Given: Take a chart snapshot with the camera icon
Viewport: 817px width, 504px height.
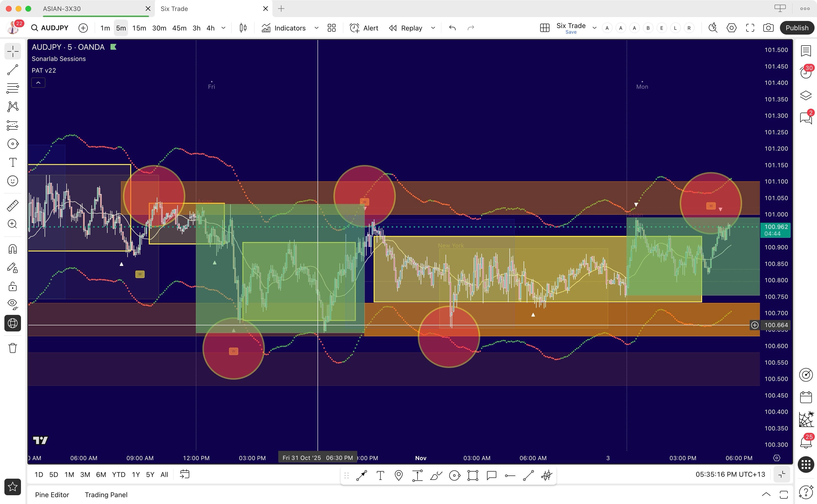Looking at the screenshot, I should click(769, 28).
